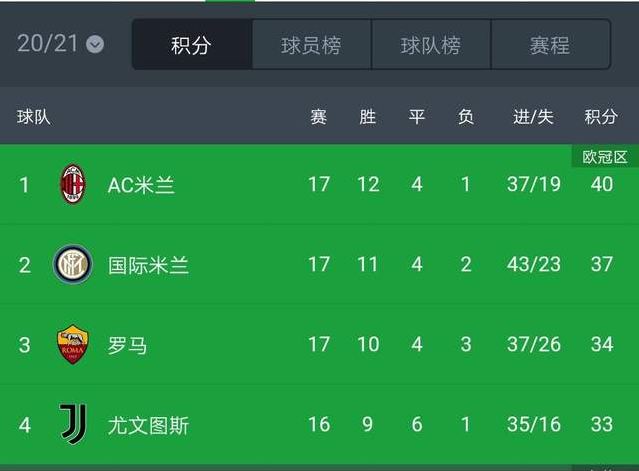Open the 国际米兰 team name

148,265
